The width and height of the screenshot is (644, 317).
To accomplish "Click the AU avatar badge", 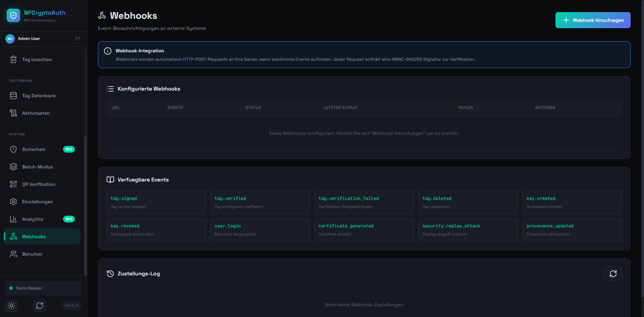I will 10,39.
